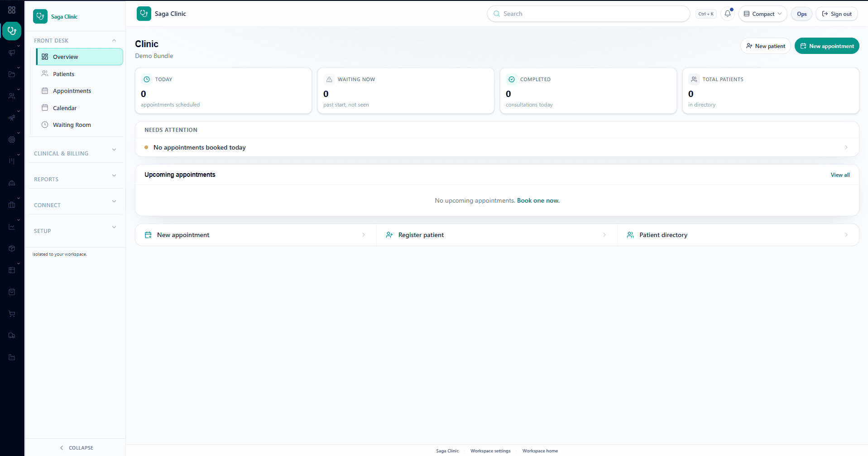
Task: Open the target icon in left rail
Action: tap(12, 140)
